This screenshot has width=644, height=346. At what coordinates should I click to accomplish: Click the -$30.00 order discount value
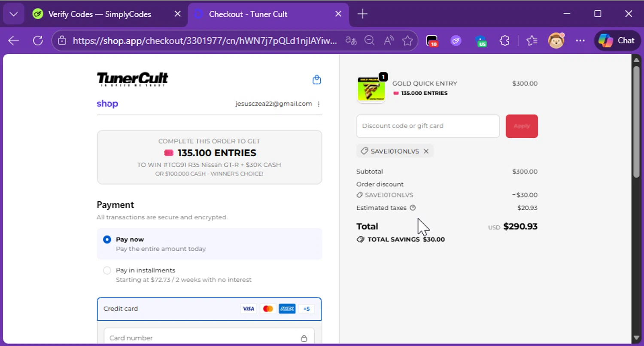pos(525,195)
